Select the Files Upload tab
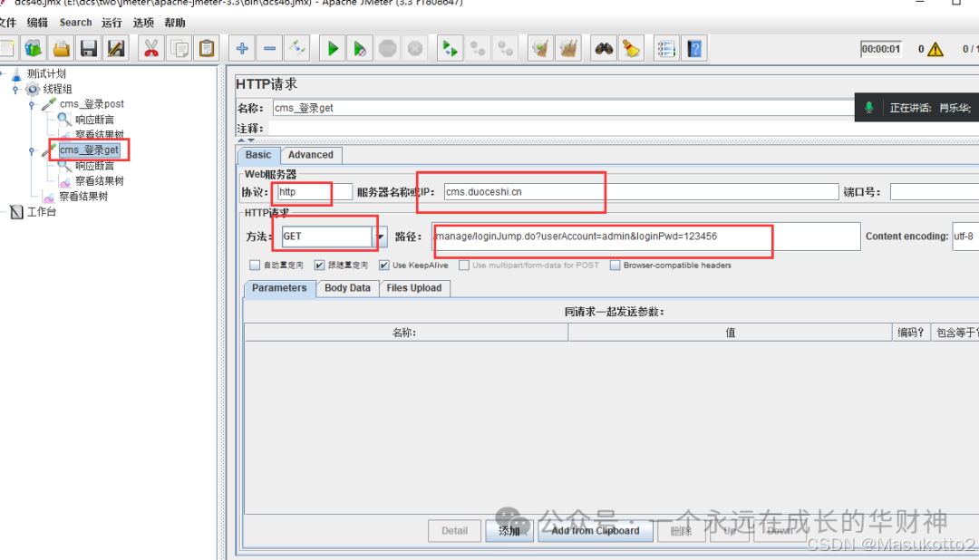979x560 pixels. [x=414, y=288]
